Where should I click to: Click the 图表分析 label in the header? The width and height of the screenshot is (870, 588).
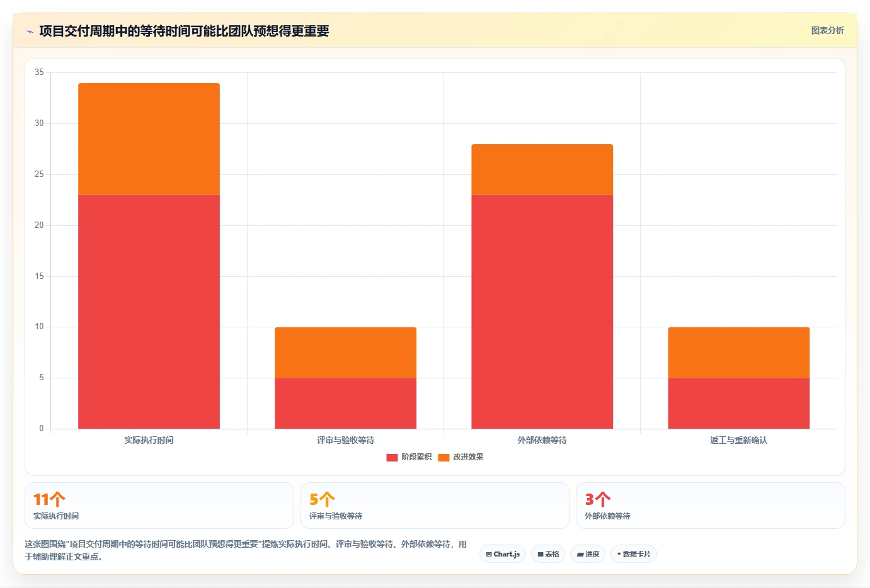coord(827,30)
